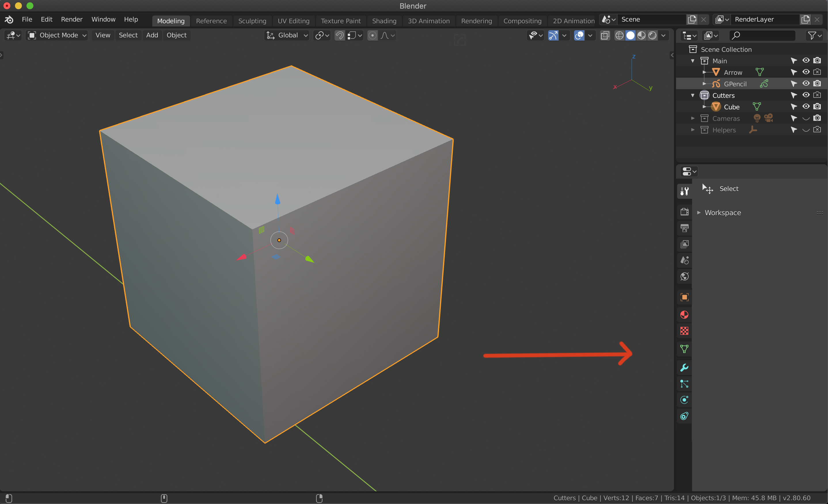Collapse the Main collection

tap(693, 61)
